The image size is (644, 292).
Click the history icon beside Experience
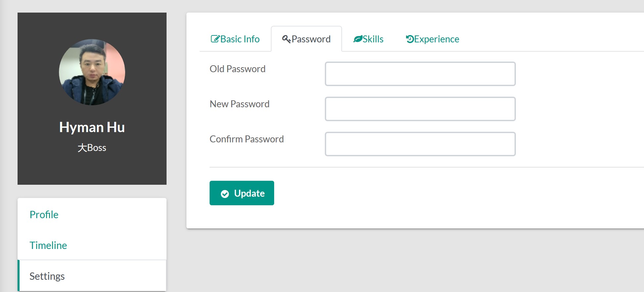tap(410, 39)
